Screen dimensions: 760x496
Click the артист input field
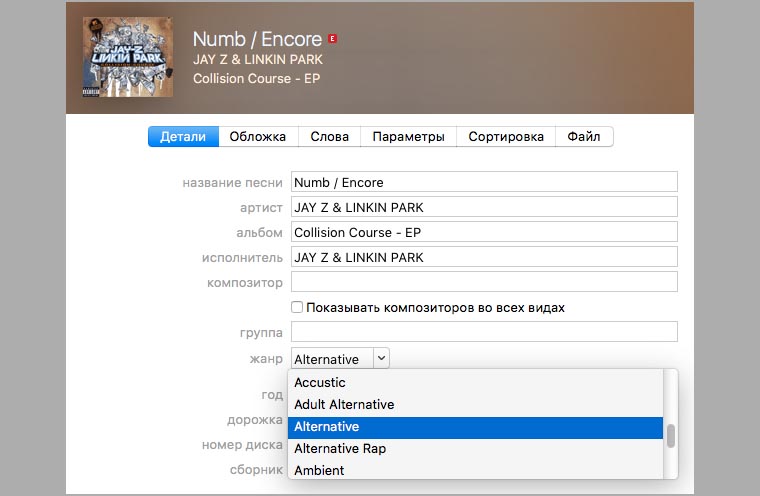click(x=484, y=207)
